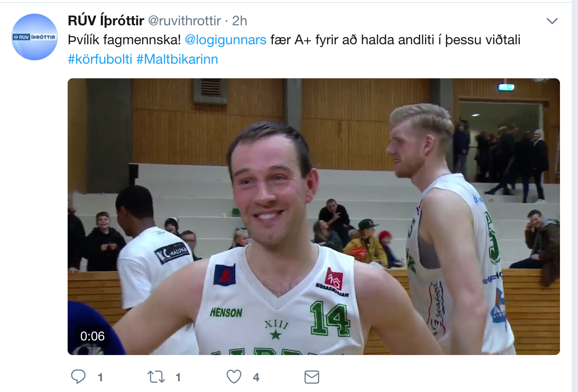Click the like count number 4

[256, 377]
